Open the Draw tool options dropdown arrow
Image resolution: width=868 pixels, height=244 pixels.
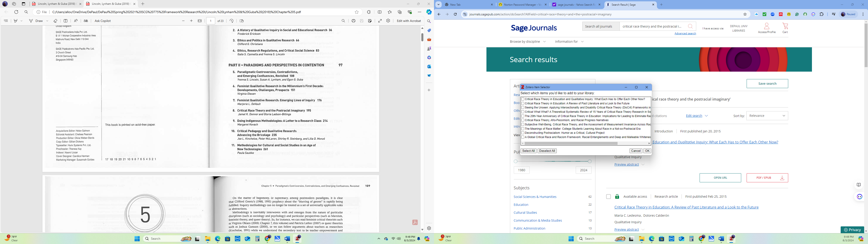(x=47, y=21)
